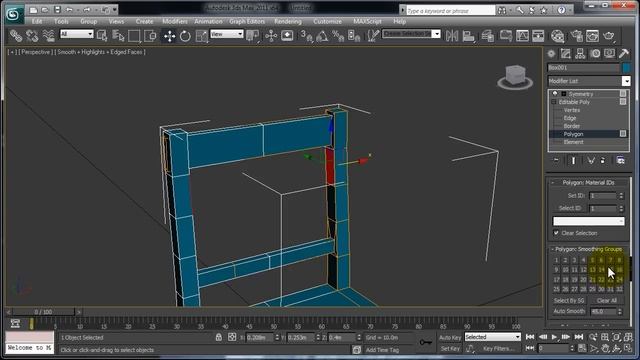Screen dimensions: 640x360
Task: Toggle Percent Snap
Action: tap(338, 36)
